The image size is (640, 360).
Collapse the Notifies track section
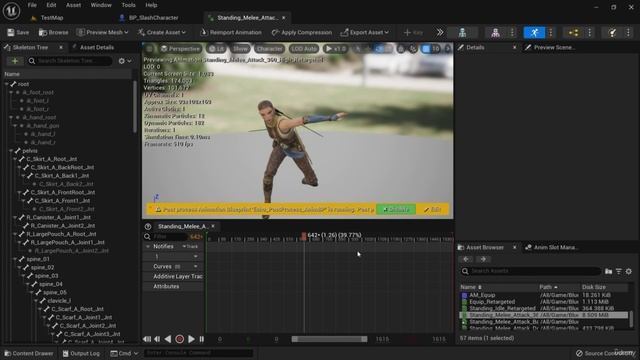[x=148, y=247]
